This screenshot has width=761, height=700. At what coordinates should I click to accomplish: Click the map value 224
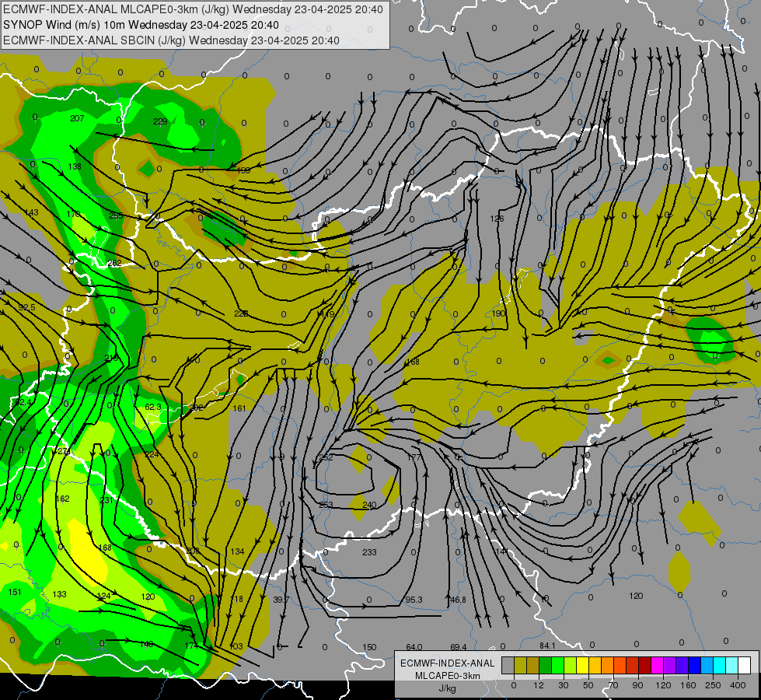152,454
